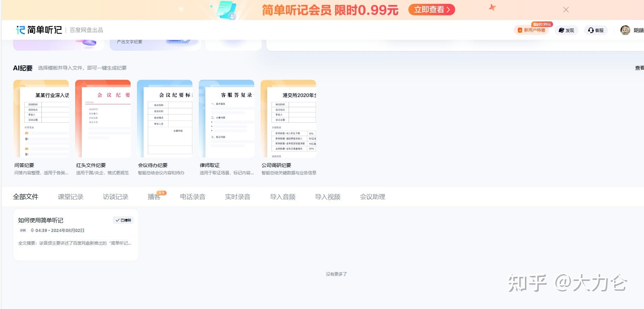Viewport: 644px width, 309px height.
Task: Switch to 会议助理 tab
Action: pyautogui.click(x=373, y=197)
